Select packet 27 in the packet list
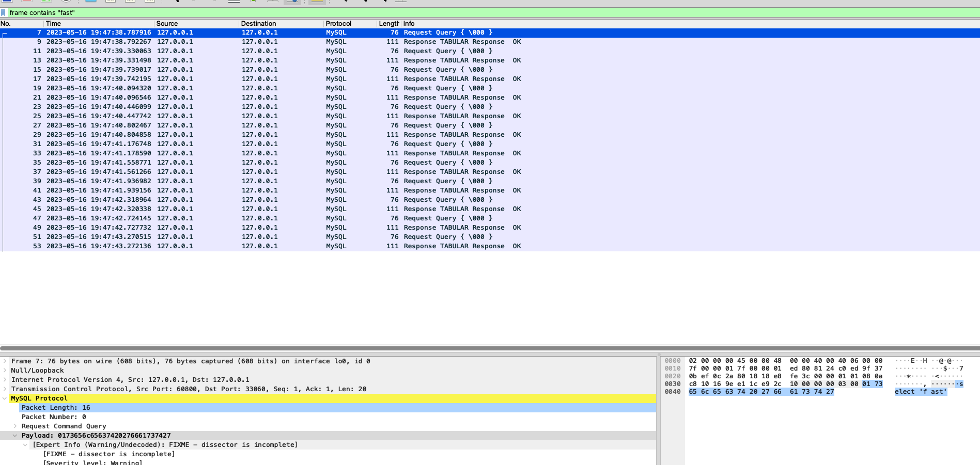 coord(490,125)
